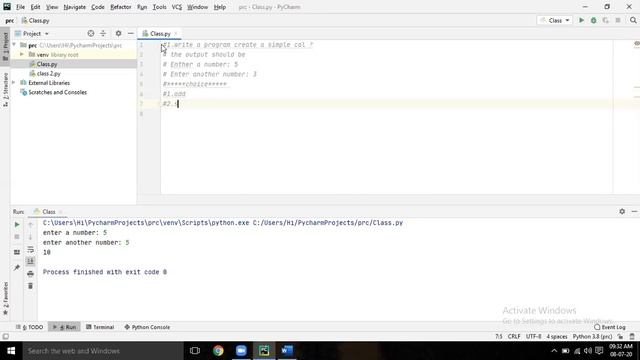This screenshot has height=360, width=640.
Task: Collapse all icon in Project panel header
Action: click(x=103, y=33)
